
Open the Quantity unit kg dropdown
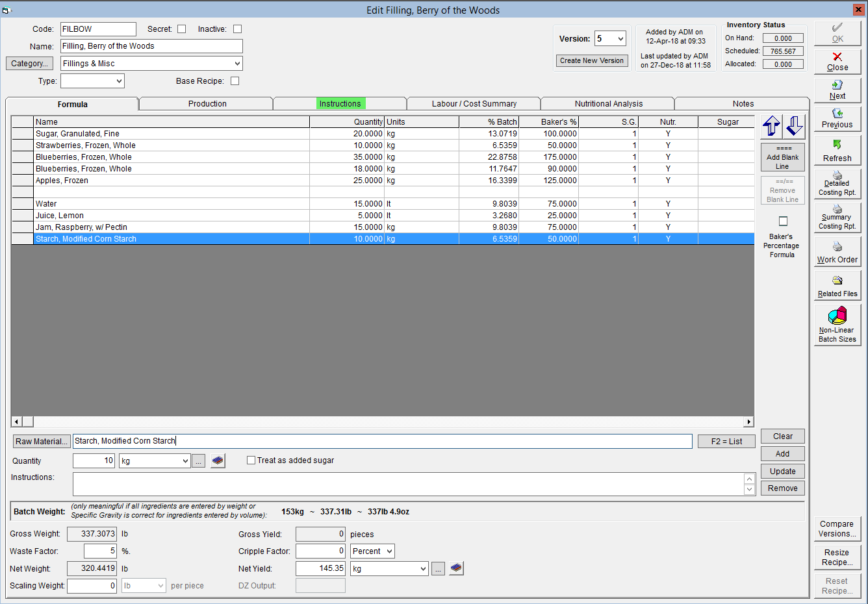point(185,461)
